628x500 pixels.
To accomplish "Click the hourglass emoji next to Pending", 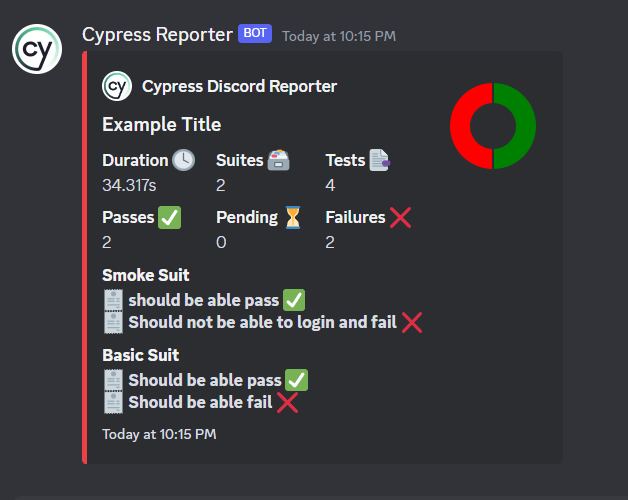I will pos(293,218).
